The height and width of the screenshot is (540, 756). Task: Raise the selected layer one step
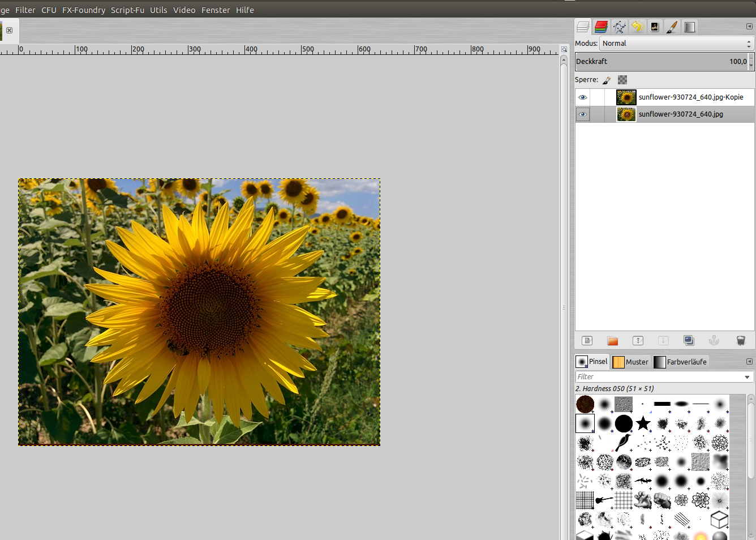tap(638, 341)
